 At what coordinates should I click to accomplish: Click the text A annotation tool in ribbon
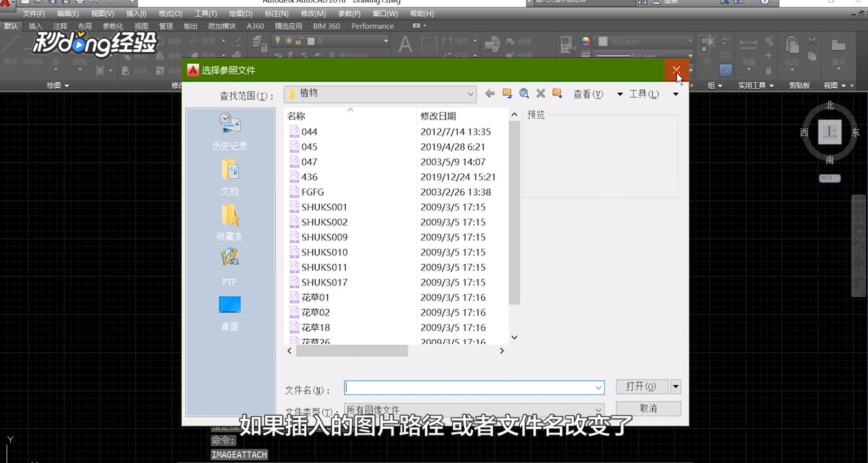coord(405,45)
